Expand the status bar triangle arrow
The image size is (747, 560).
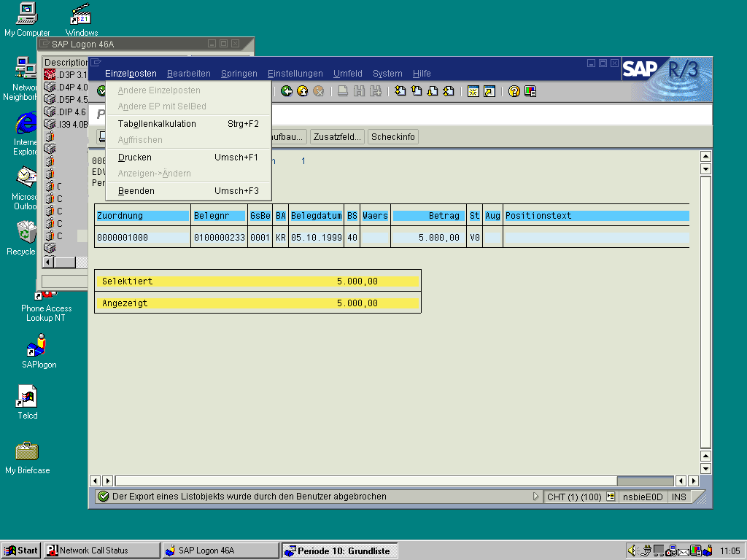click(x=535, y=496)
